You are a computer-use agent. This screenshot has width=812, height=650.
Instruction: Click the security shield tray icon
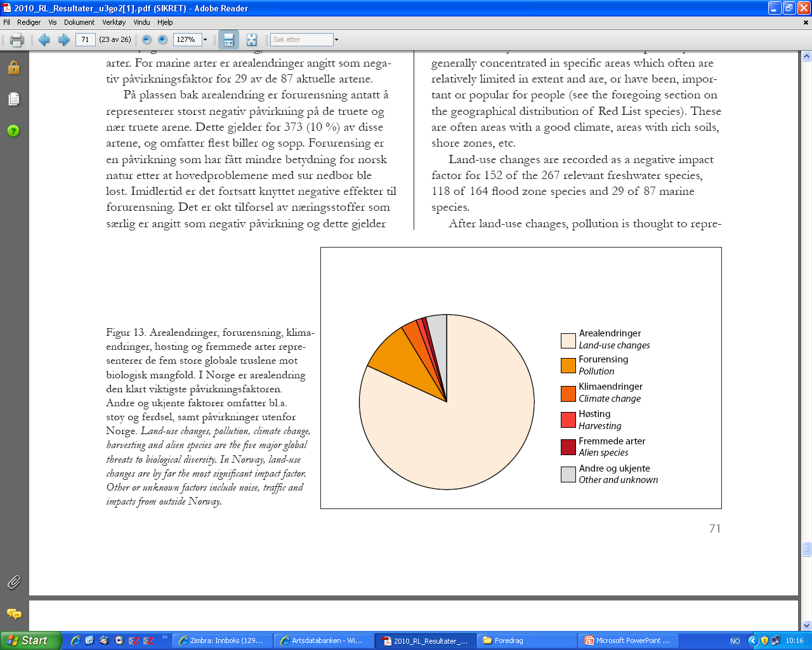[764, 640]
